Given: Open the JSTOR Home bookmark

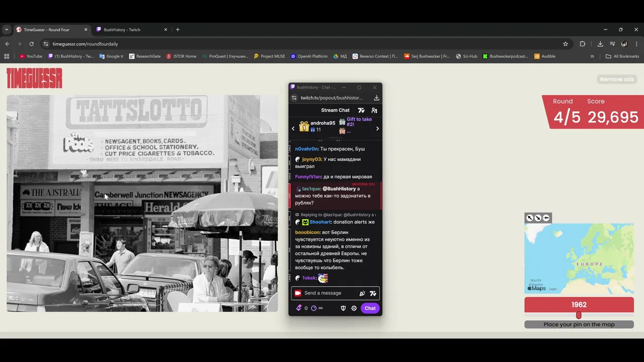Looking at the screenshot, I should pyautogui.click(x=181, y=56).
